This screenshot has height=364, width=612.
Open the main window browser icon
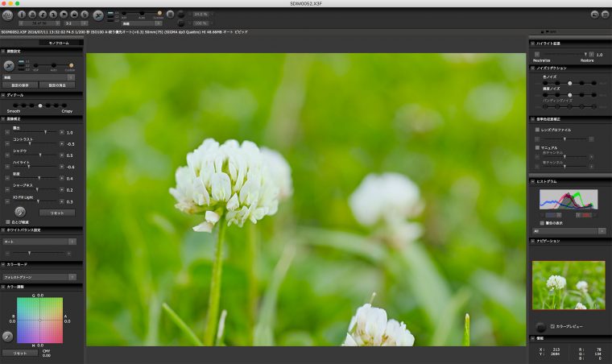(7, 15)
